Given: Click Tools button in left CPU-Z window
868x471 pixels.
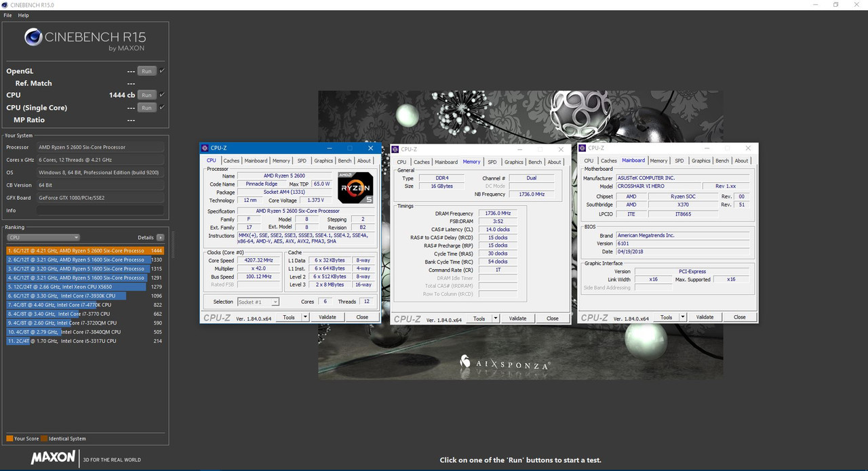Looking at the screenshot, I should [289, 317].
